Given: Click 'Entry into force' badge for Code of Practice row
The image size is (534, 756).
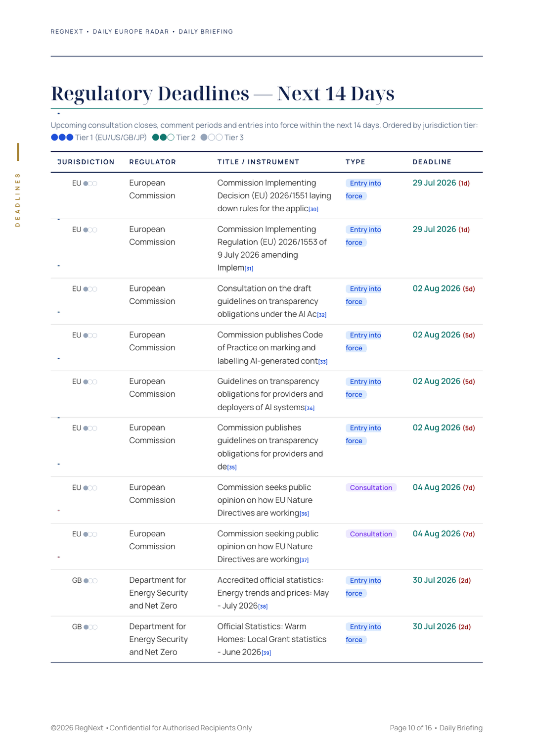Looking at the screenshot, I should [363, 341].
